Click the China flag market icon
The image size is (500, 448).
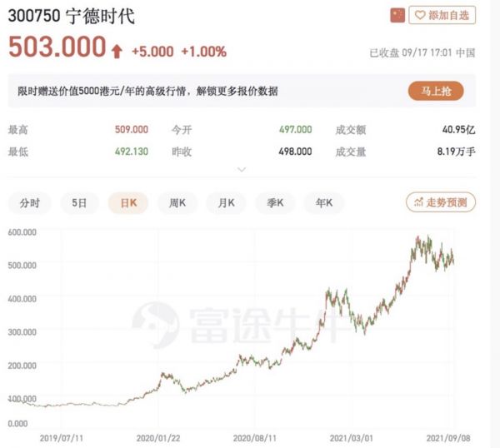[x=397, y=15]
